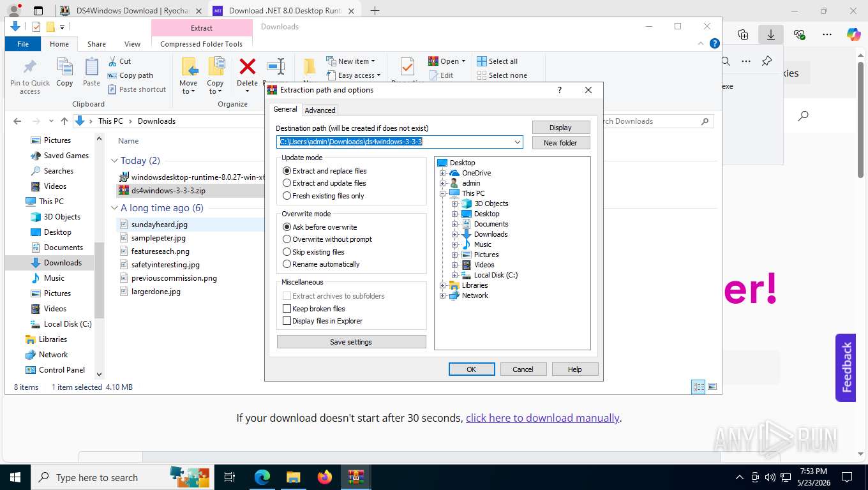This screenshot has width=868, height=490.
Task: Open notification center icon
Action: [x=847, y=477]
